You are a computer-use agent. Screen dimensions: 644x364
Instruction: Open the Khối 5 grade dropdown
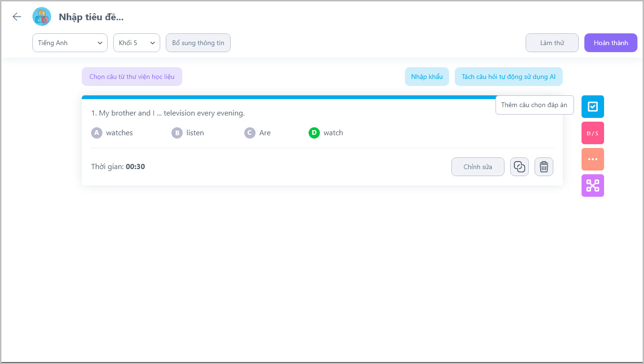137,43
